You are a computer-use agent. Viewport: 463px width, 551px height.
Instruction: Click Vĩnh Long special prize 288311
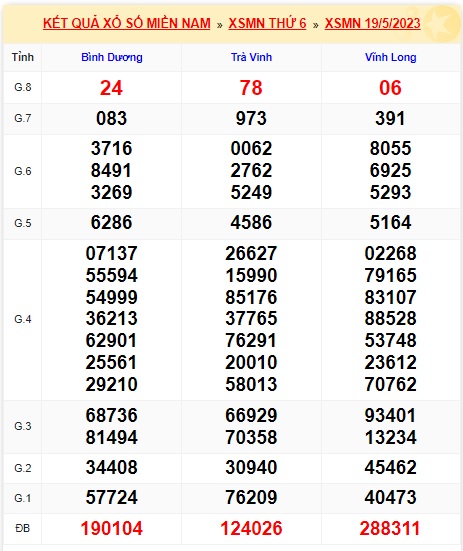[x=390, y=529]
